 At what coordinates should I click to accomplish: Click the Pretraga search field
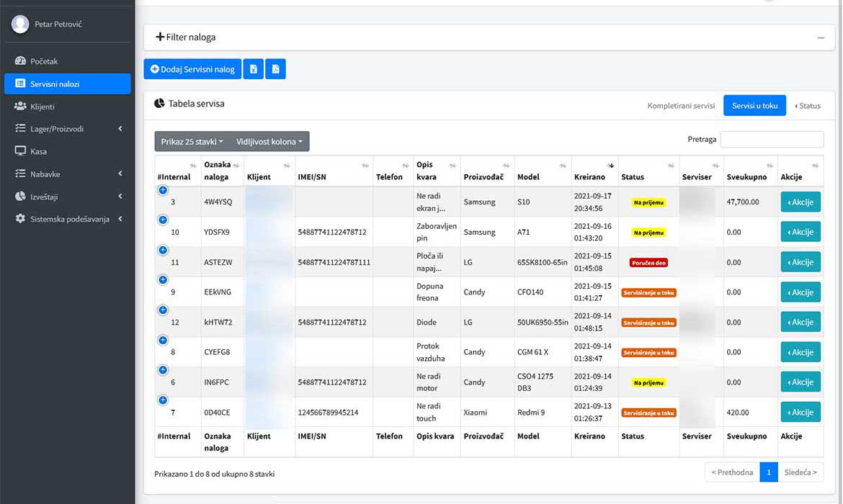pyautogui.click(x=771, y=139)
